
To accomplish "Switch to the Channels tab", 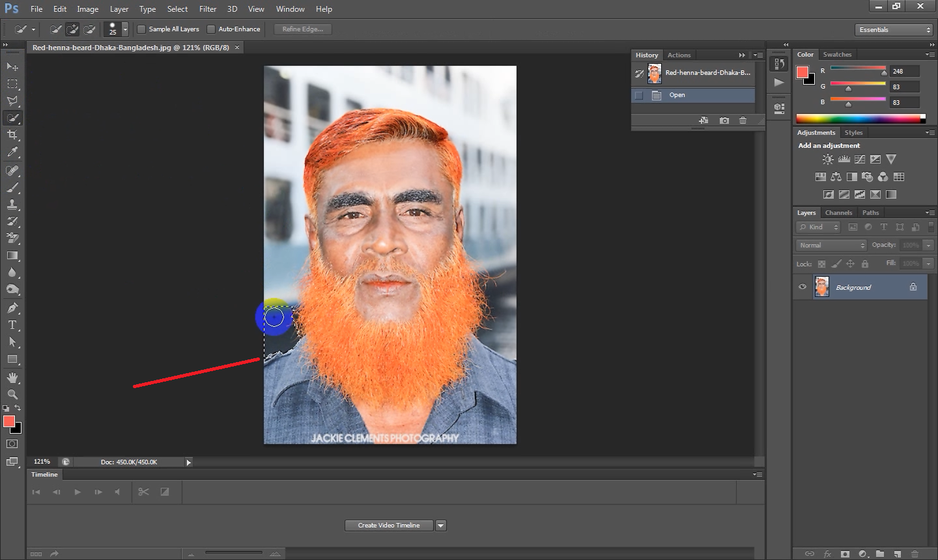I will [x=838, y=213].
